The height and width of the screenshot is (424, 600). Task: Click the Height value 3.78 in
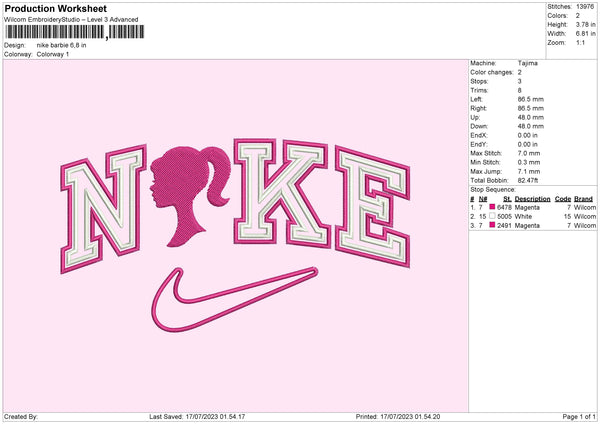586,25
